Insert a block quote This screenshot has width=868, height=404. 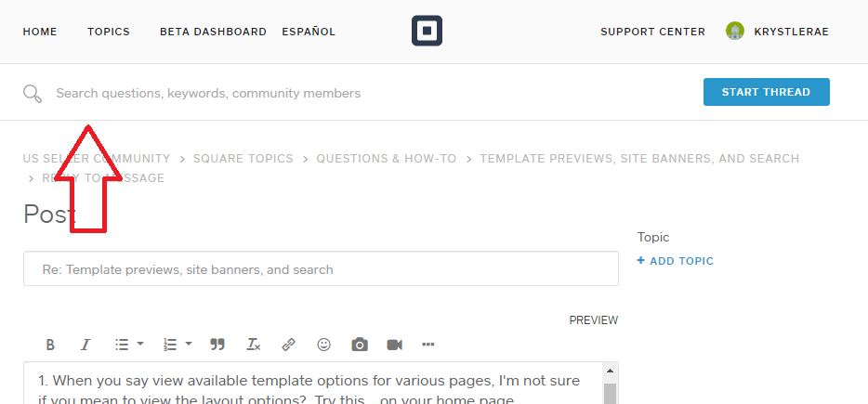click(217, 345)
